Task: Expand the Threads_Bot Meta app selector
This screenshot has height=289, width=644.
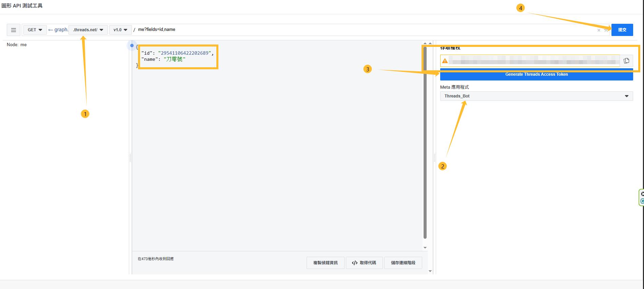Action: [x=536, y=96]
